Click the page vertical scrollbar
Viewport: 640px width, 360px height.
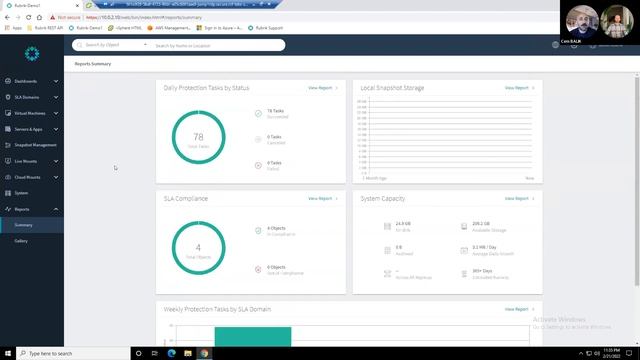click(x=637, y=182)
